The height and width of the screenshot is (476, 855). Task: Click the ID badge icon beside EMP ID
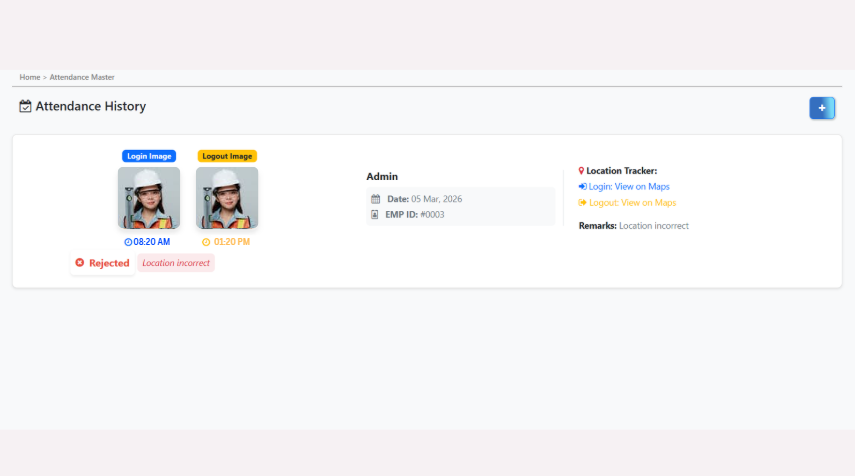376,214
